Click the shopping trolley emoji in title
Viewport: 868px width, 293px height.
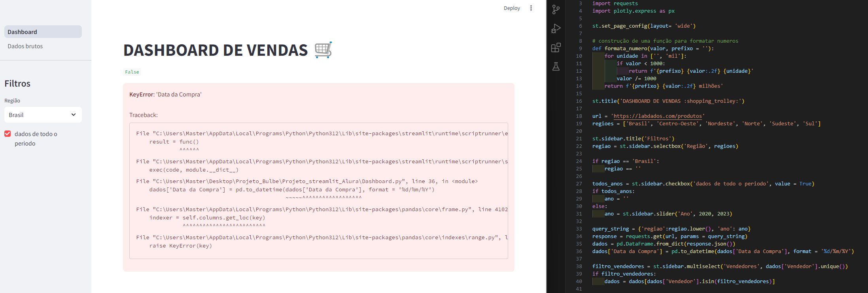click(323, 50)
